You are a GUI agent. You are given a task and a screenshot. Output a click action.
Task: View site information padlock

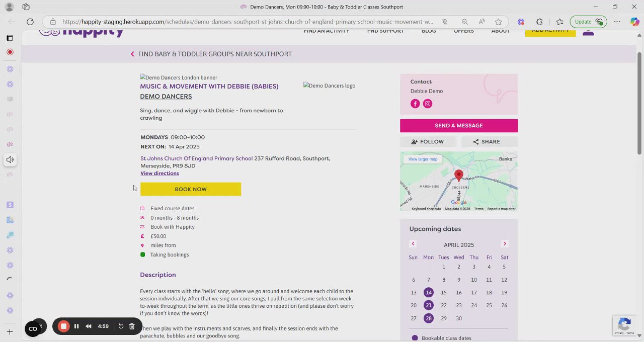click(x=53, y=22)
